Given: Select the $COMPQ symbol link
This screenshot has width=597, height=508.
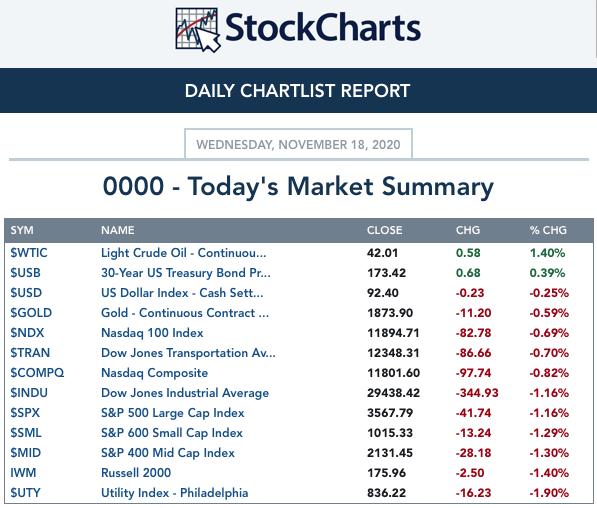Looking at the screenshot, I should click(37, 373).
